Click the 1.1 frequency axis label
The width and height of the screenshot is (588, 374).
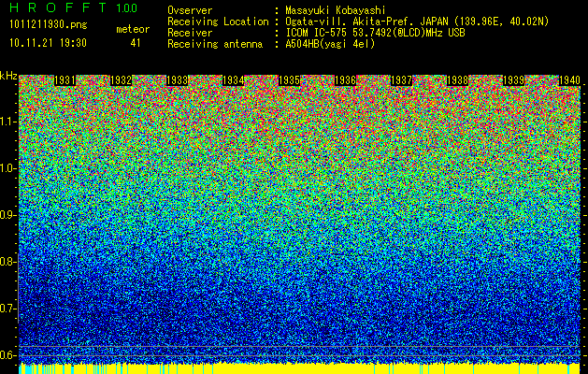point(8,122)
